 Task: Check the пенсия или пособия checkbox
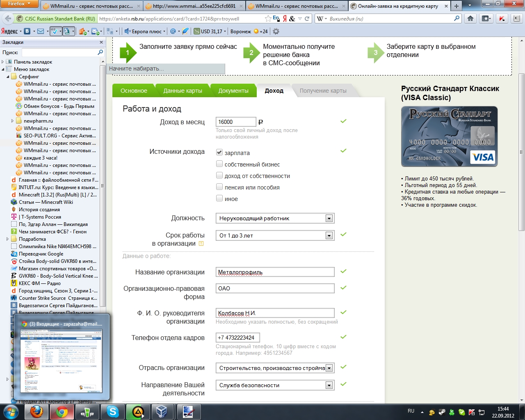point(219,187)
